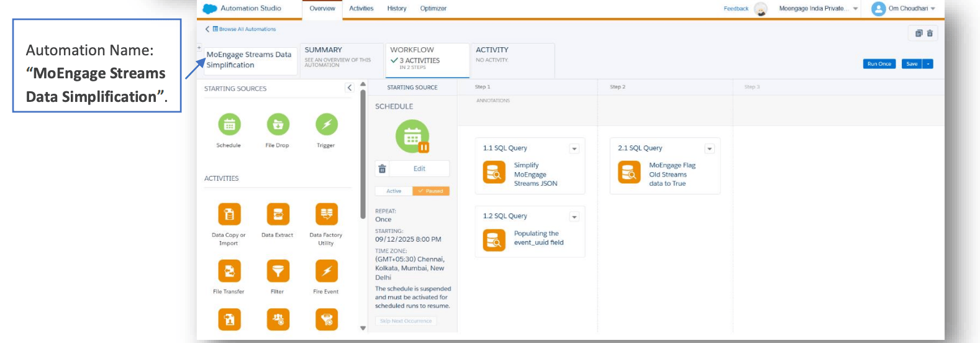Open the WORKFLOW 3 Activities tab
Screen dimensions: 980x343
427,60
